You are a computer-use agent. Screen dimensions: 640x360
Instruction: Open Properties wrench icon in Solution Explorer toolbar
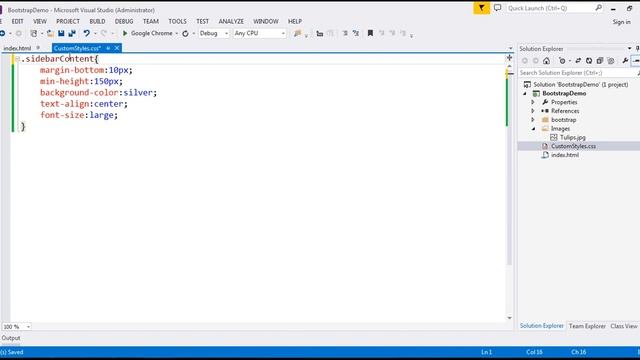625,61
